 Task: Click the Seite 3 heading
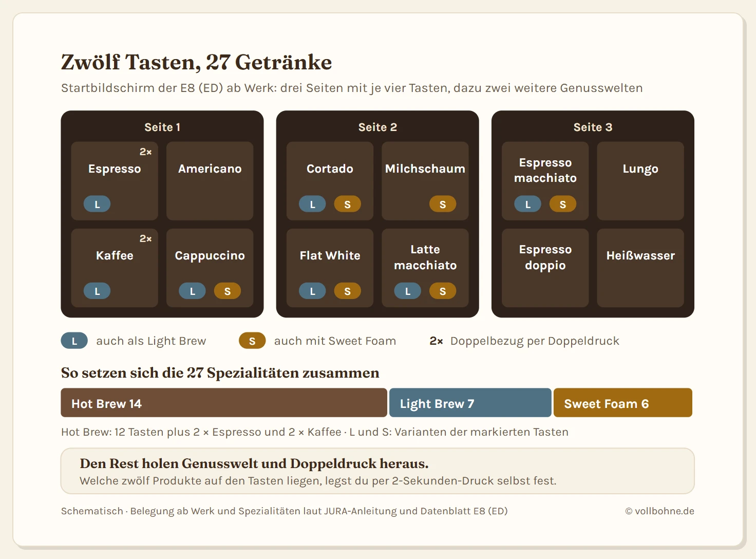[x=593, y=127]
